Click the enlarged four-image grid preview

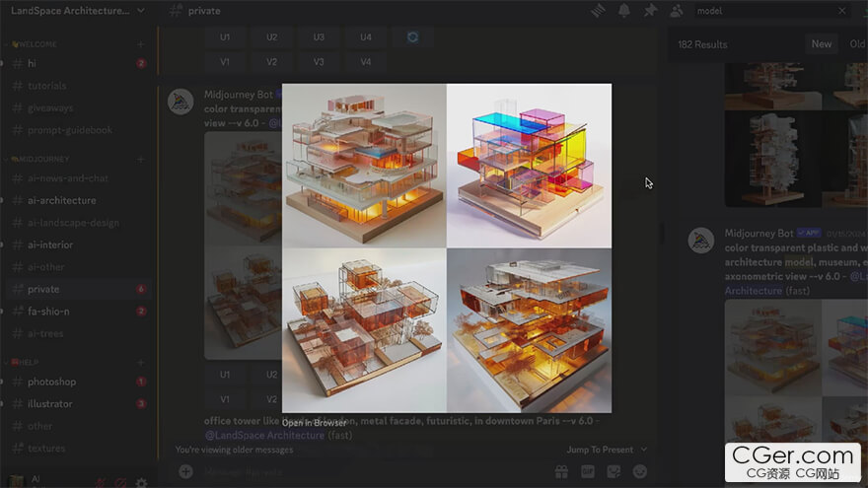447,247
